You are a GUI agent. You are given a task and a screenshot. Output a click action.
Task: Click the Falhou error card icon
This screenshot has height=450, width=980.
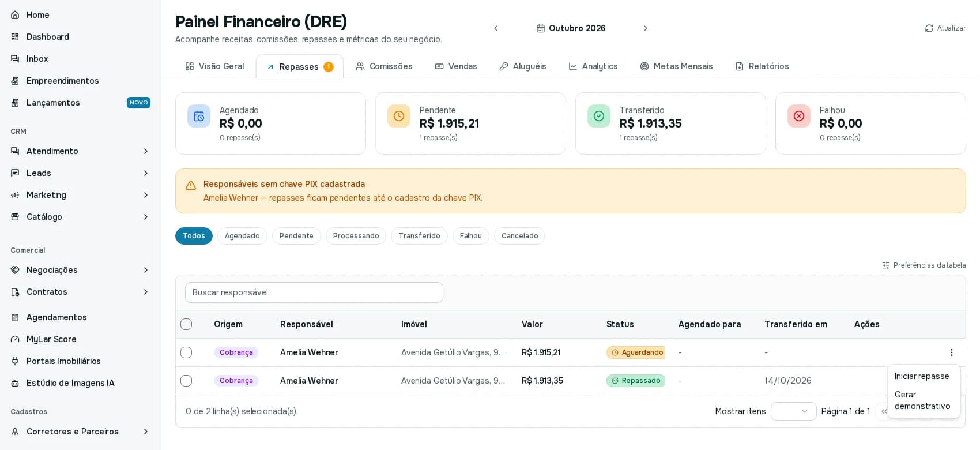799,116
